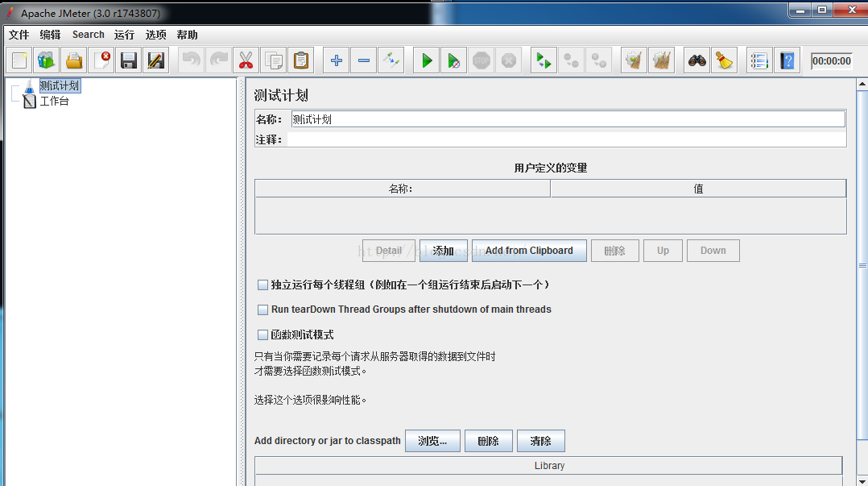The image size is (868, 486).
Task: Click the Up button
Action: pyautogui.click(x=663, y=251)
